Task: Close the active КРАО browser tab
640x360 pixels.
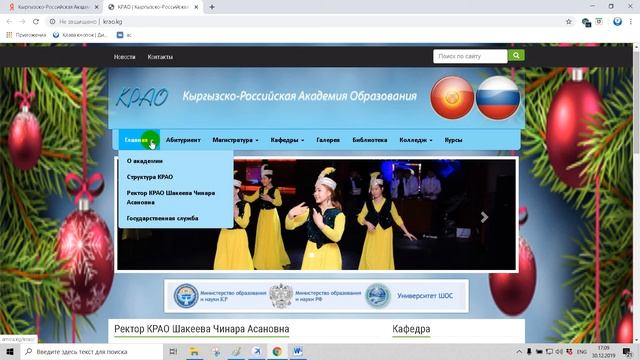Action: 196,7
